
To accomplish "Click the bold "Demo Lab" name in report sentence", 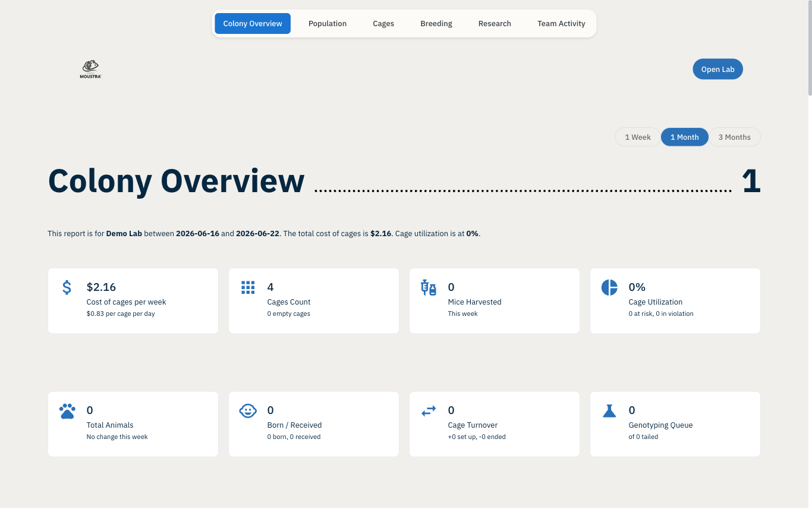I will 124,234.
